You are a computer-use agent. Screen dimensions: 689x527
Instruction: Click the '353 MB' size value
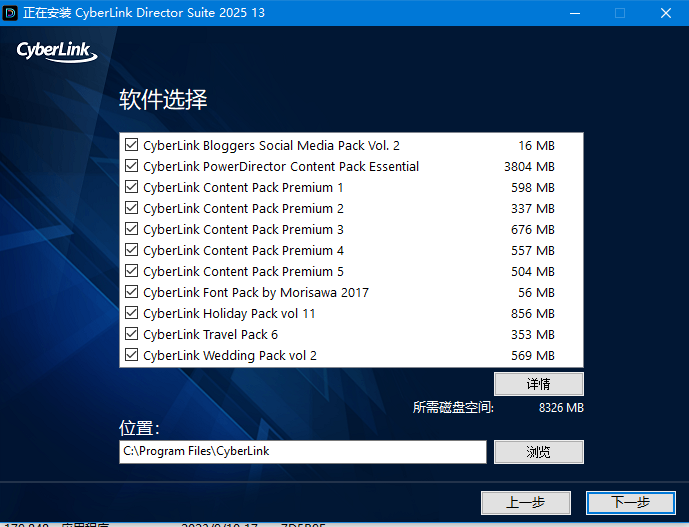pos(533,334)
